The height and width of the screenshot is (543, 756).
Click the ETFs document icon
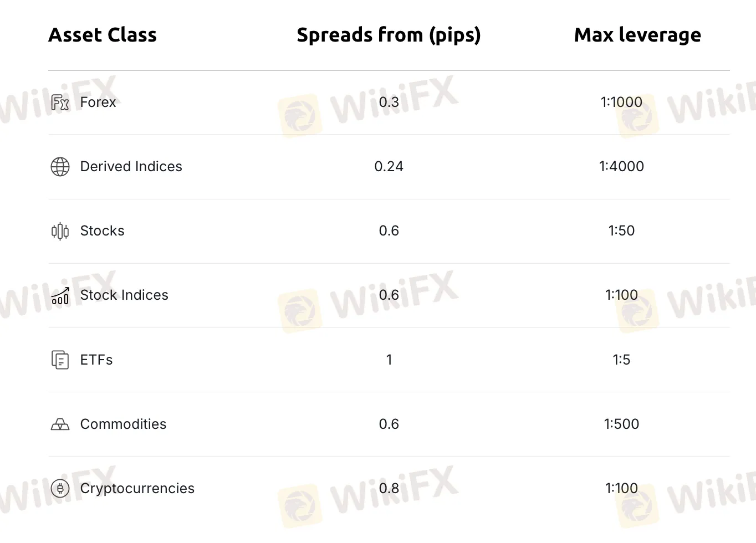pyautogui.click(x=60, y=360)
